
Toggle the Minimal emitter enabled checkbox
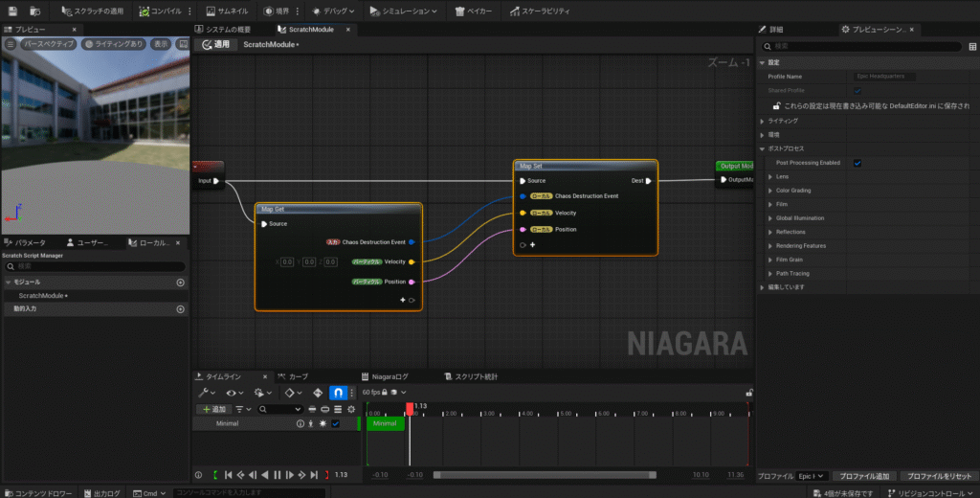pyautogui.click(x=336, y=424)
